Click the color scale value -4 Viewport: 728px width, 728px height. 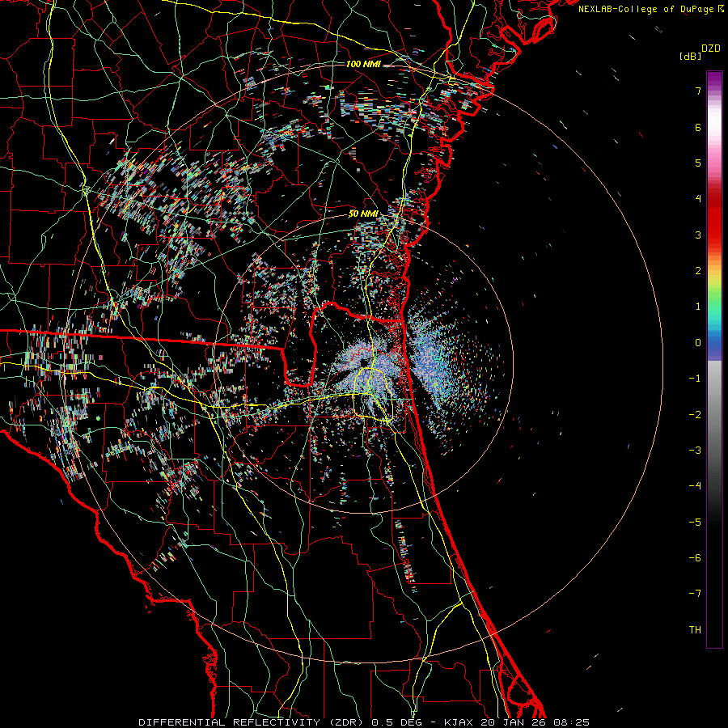(x=695, y=486)
